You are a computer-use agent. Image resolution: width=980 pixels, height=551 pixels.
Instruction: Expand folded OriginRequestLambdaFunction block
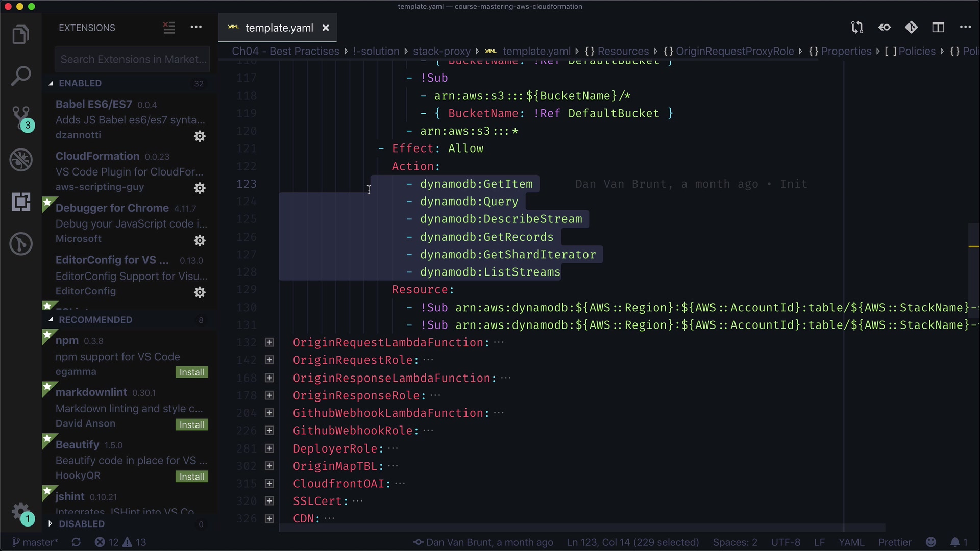click(x=269, y=342)
